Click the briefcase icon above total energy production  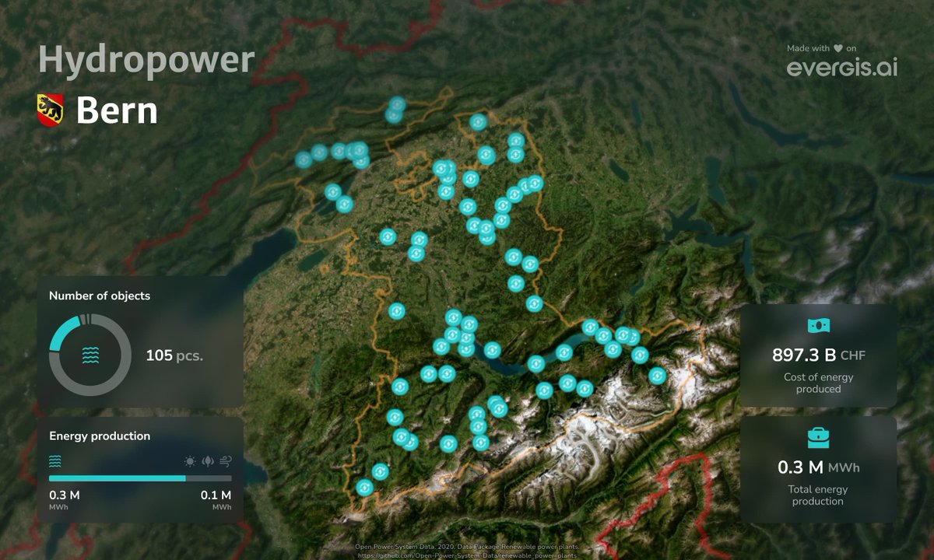(x=819, y=438)
